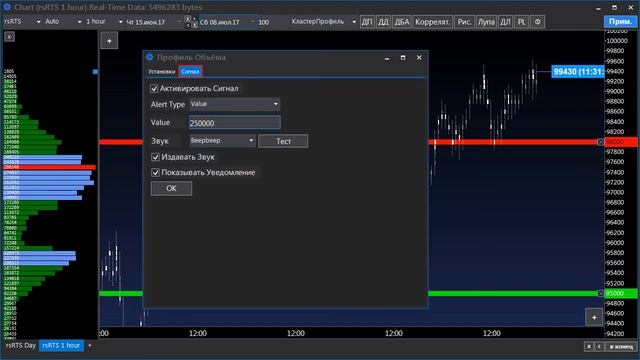Open the Alert Type dropdown
Image resolution: width=640 pixels, height=360 pixels.
pyautogui.click(x=235, y=104)
